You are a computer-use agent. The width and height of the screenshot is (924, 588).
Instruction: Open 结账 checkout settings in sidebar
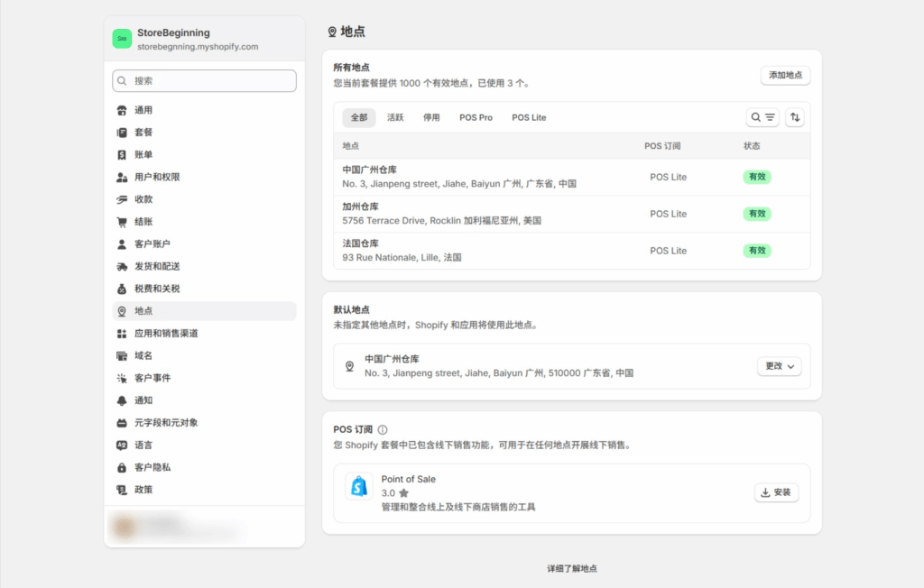(143, 222)
